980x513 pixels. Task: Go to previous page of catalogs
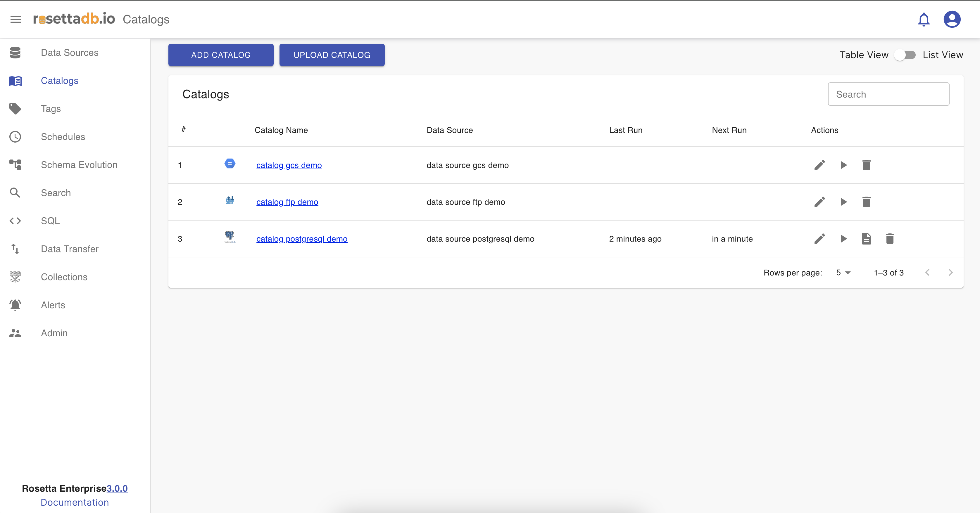pos(927,273)
